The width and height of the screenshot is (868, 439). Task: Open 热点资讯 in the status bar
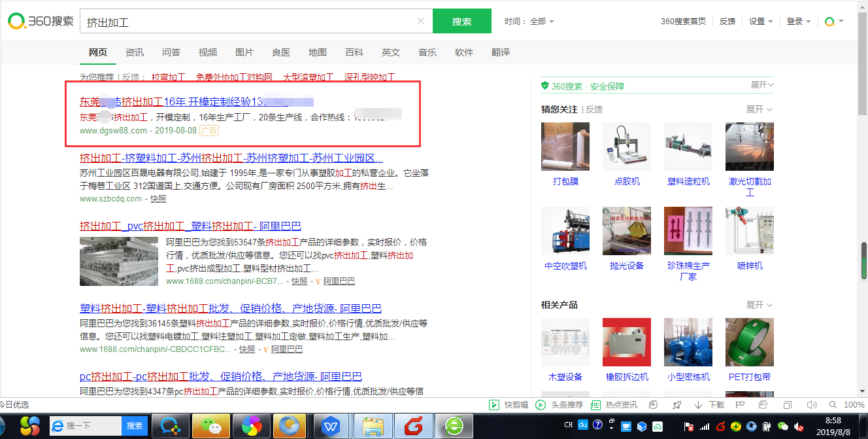(x=614, y=405)
